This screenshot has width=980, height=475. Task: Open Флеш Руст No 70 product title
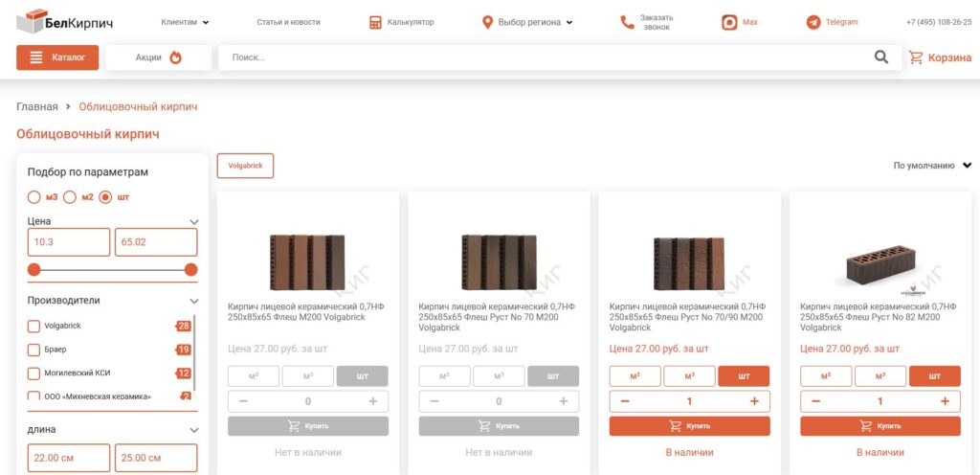click(497, 317)
